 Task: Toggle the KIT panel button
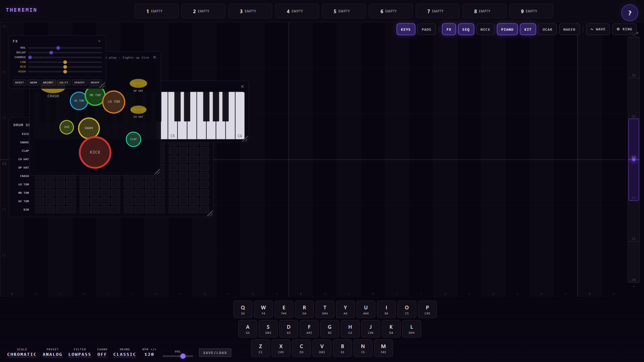528,29
